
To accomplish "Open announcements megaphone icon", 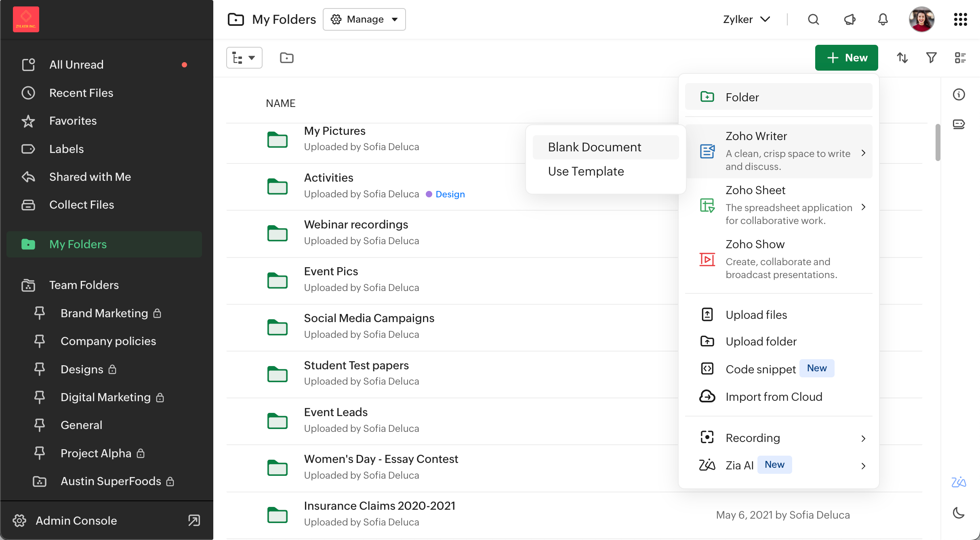I will [x=850, y=19].
